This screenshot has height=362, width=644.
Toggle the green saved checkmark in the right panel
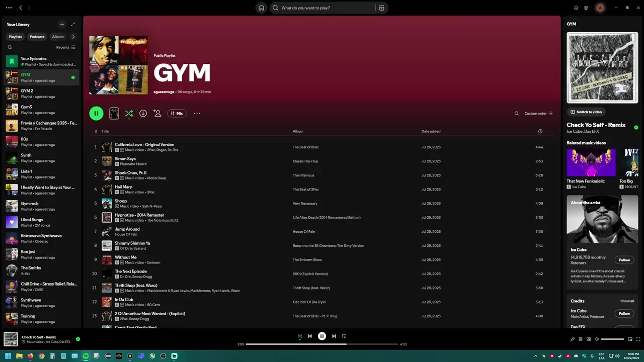click(x=636, y=128)
